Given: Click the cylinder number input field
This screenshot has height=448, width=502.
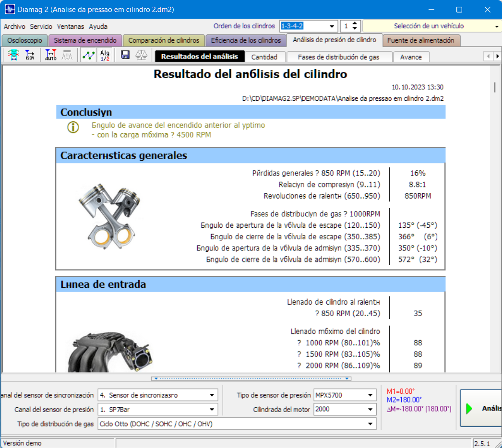Looking at the screenshot, I should click(x=346, y=26).
